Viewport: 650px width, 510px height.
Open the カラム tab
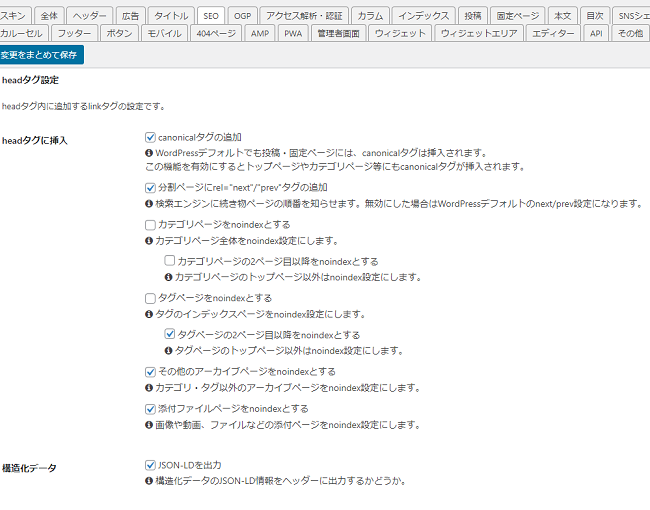pos(370,16)
